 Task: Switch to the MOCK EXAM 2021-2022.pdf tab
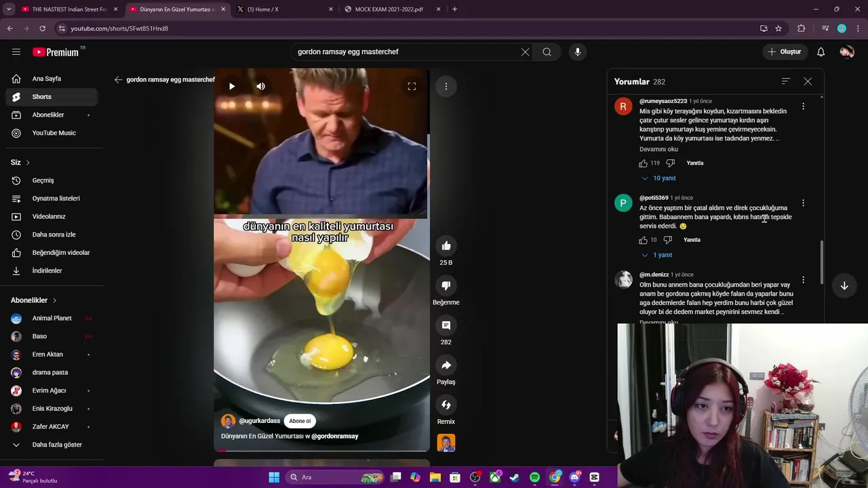pyautogui.click(x=393, y=9)
